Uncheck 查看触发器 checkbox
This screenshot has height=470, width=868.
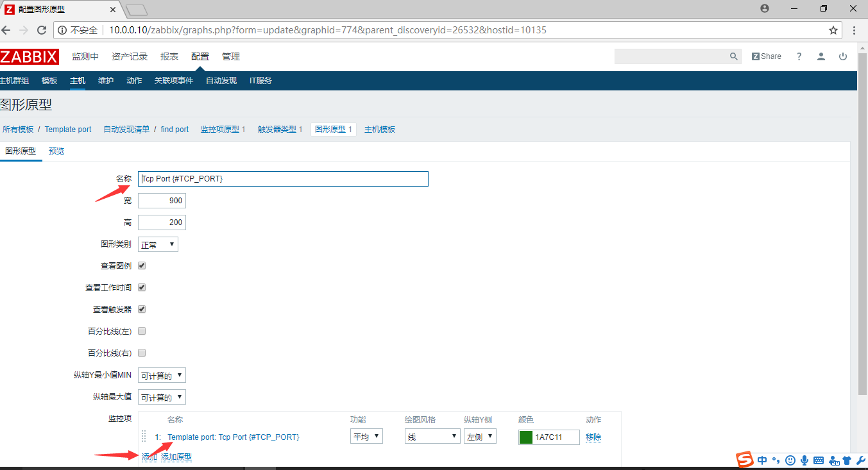142,309
